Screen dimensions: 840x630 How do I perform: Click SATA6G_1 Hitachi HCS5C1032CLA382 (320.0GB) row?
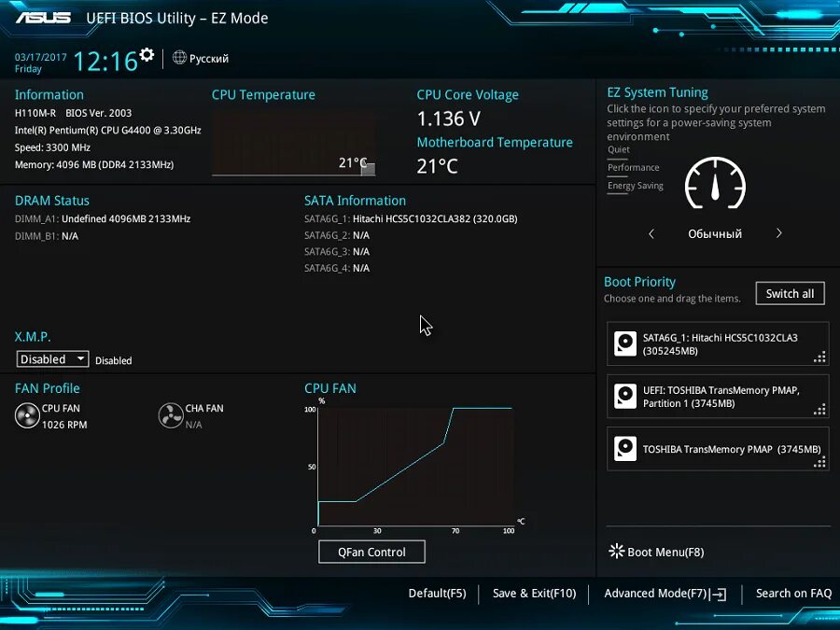click(411, 218)
